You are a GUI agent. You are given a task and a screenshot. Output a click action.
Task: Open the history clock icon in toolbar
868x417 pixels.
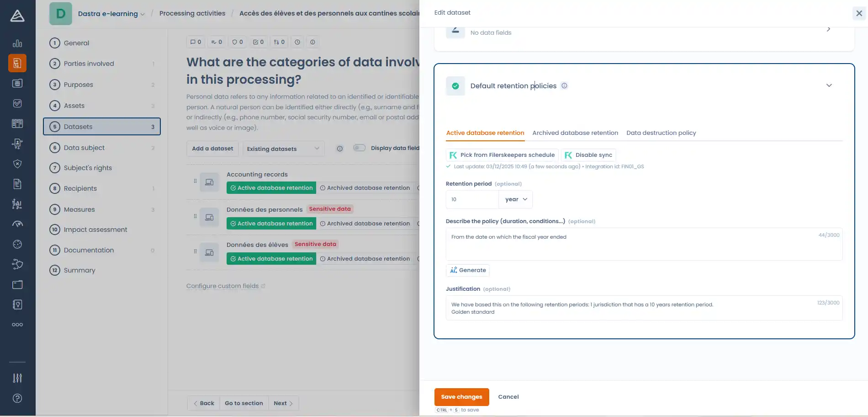point(297,42)
